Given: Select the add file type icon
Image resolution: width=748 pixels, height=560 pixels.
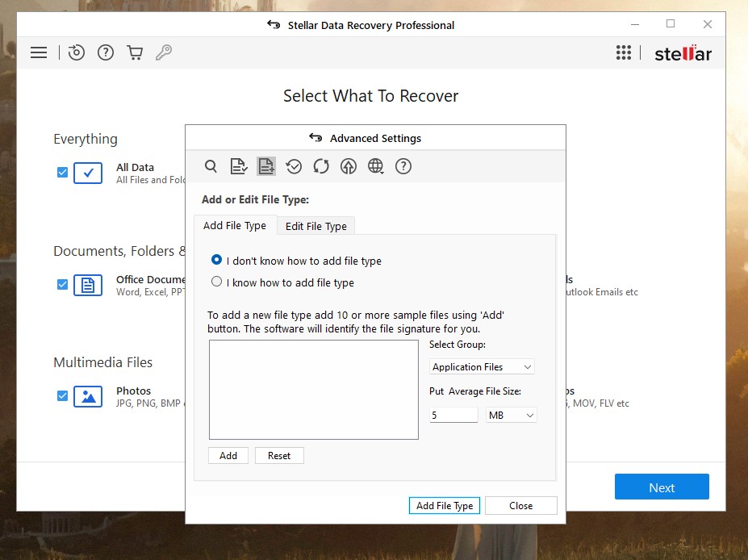Looking at the screenshot, I should coord(266,166).
